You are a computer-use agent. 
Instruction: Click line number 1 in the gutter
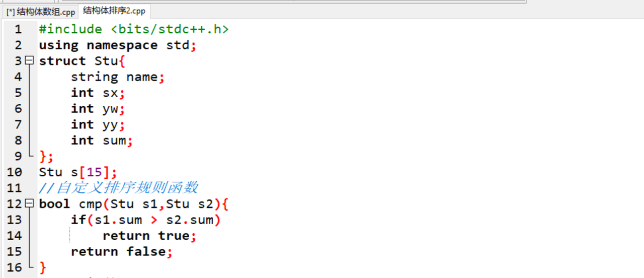pyautogui.click(x=18, y=29)
